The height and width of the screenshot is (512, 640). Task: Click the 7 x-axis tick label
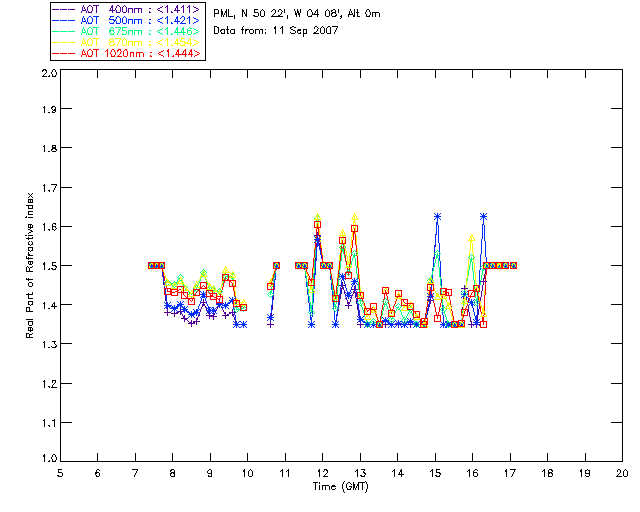tap(135, 473)
